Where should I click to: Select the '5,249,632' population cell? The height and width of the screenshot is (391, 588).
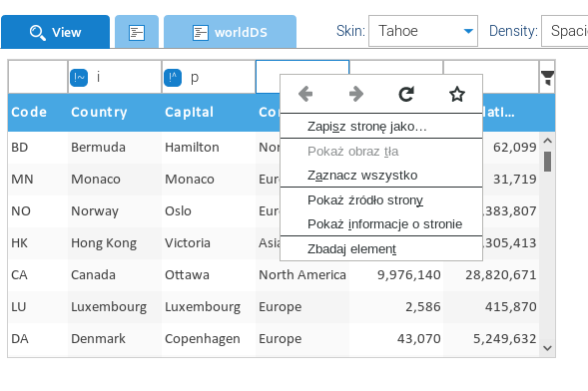coord(491,338)
